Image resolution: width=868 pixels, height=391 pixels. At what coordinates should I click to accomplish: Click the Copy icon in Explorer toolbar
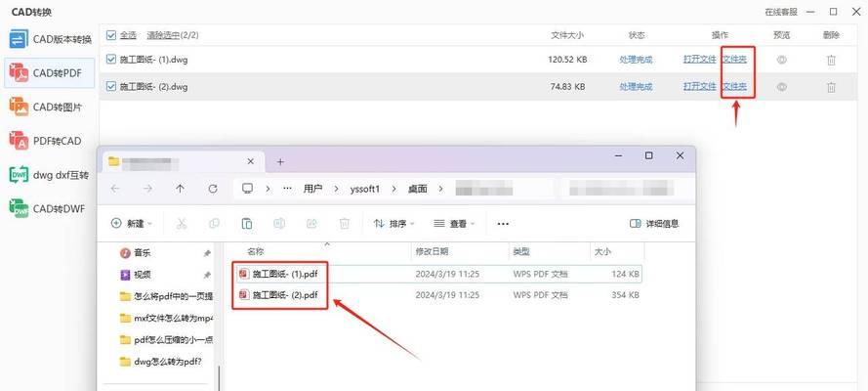pos(214,224)
